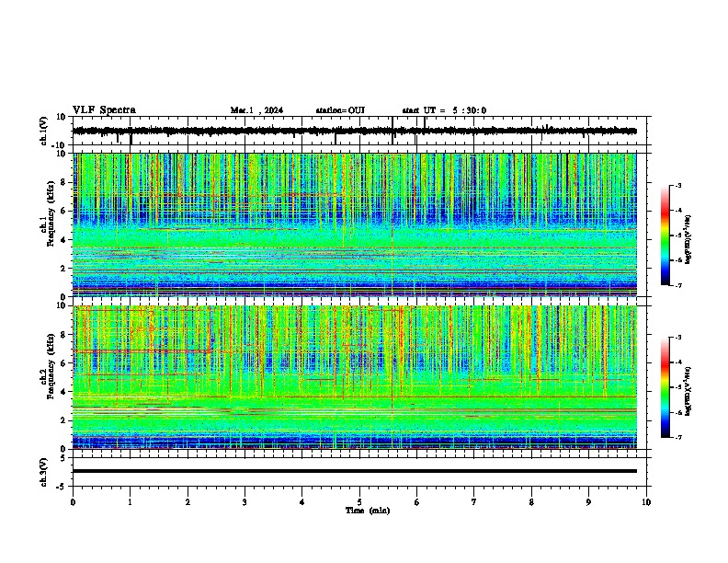Click the ch.2 spectrogram color scale bar
Image resolution: width=728 pixels, height=563 pixels.
pyautogui.click(x=665, y=387)
